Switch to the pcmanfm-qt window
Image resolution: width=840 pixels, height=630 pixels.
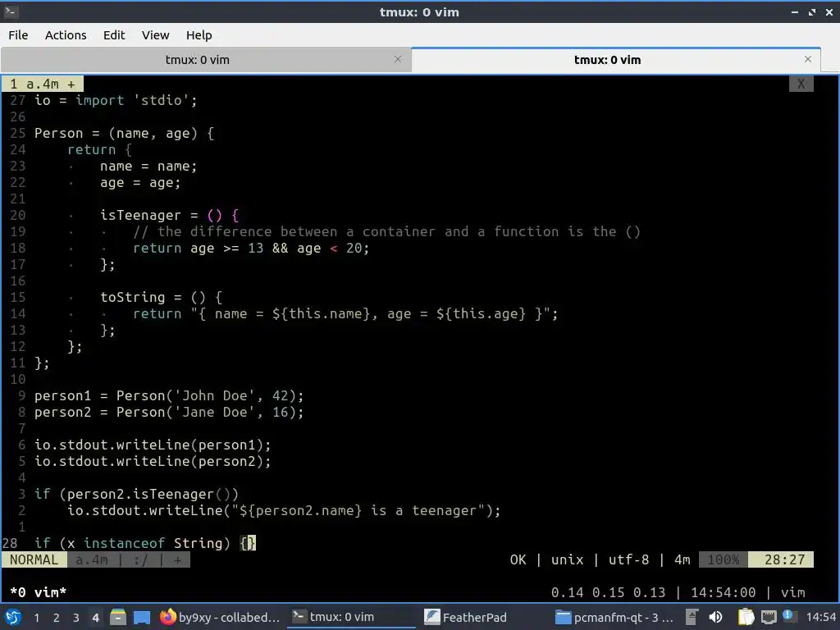614,617
